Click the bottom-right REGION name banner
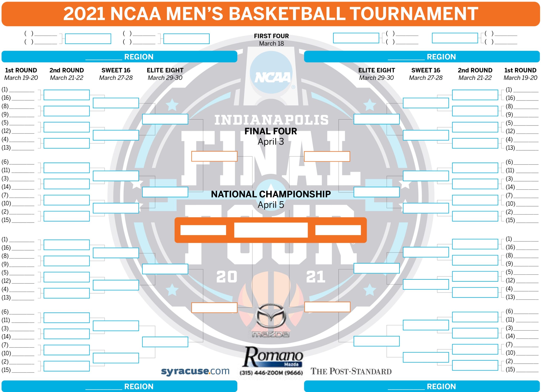This screenshot has height=392, width=544. [422, 386]
